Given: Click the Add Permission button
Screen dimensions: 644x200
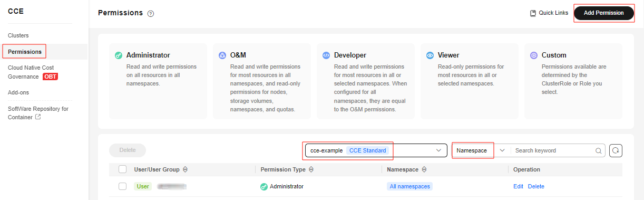Looking at the screenshot, I should tap(604, 13).
